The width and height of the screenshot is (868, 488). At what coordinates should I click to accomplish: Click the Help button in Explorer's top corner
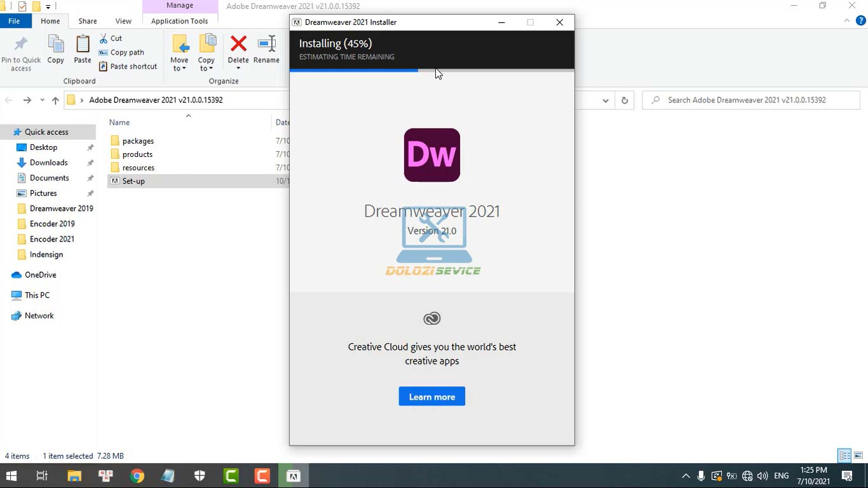point(862,20)
